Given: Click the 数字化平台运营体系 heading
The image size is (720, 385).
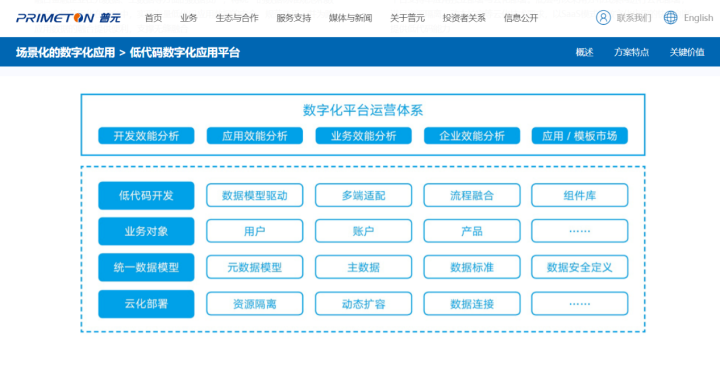Looking at the screenshot, I should coord(363,110).
